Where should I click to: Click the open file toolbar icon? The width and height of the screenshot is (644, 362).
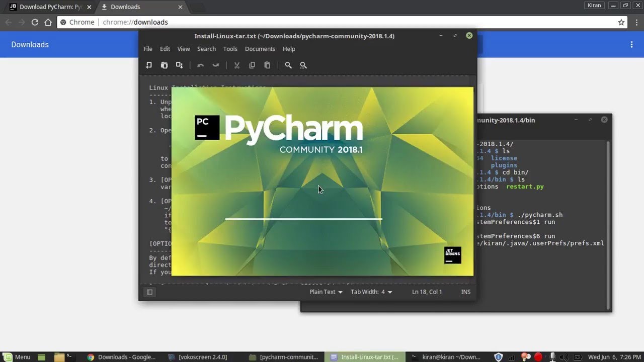coord(164,65)
